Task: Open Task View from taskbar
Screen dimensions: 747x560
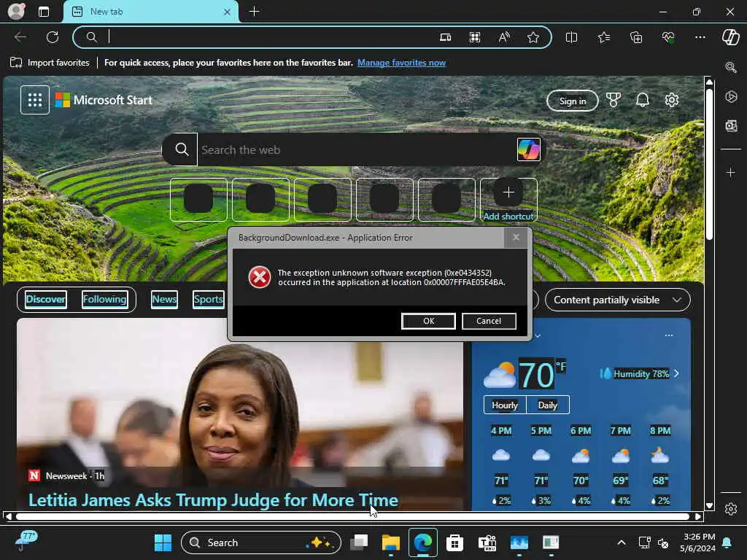Action: click(359, 542)
